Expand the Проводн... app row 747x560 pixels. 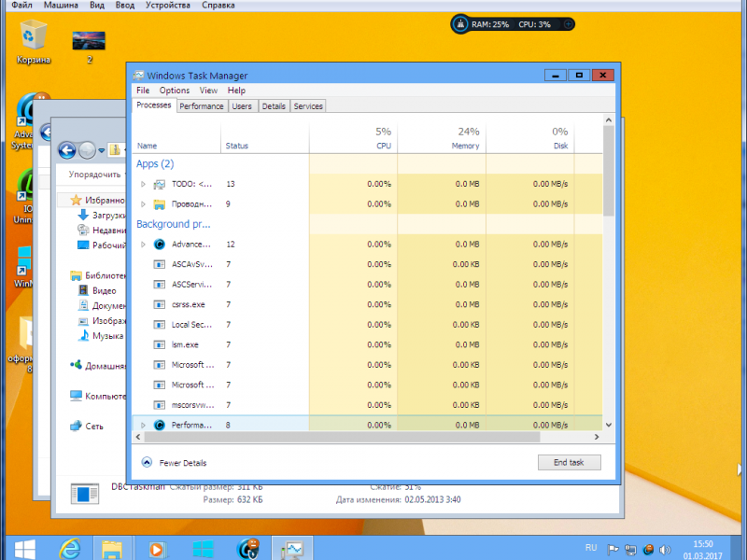tap(143, 204)
